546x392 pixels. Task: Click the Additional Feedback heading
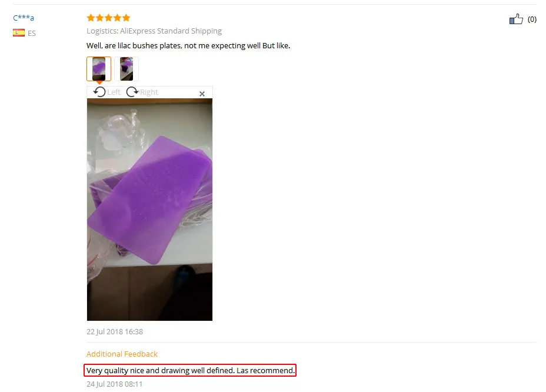pyautogui.click(x=122, y=354)
